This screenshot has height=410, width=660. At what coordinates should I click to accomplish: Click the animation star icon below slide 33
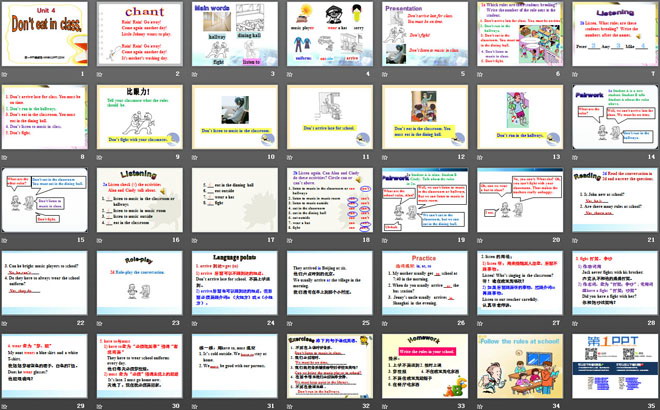[x=385, y=406]
